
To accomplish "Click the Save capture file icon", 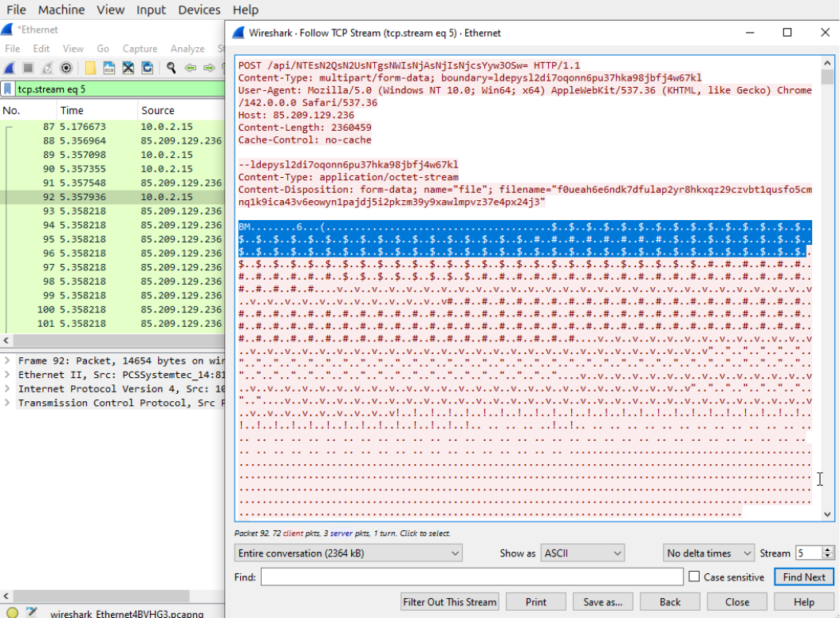I will (x=108, y=69).
